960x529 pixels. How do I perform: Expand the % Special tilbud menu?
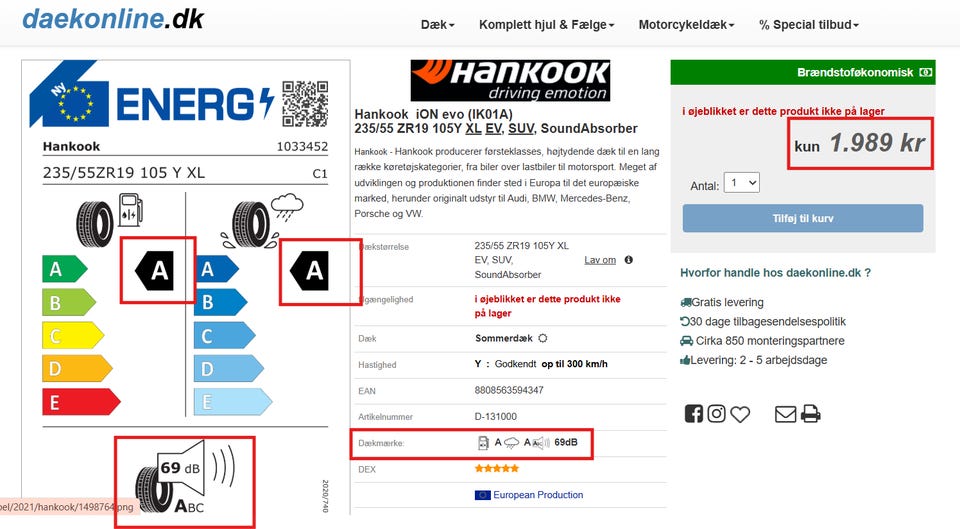click(x=808, y=24)
